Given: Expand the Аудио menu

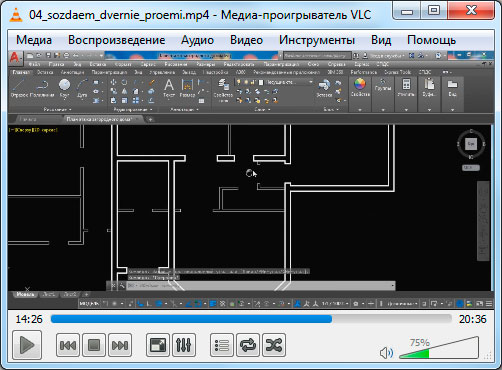Looking at the screenshot, I should (197, 40).
